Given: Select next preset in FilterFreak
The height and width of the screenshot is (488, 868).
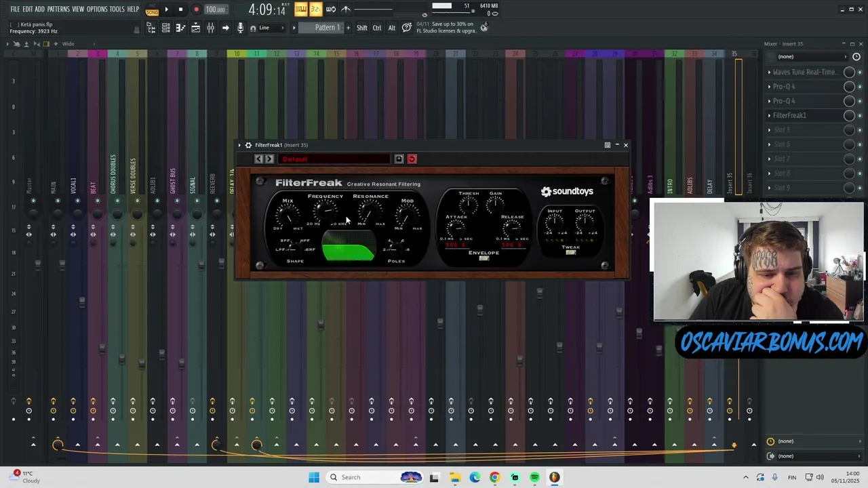Looking at the screenshot, I should coord(269,159).
